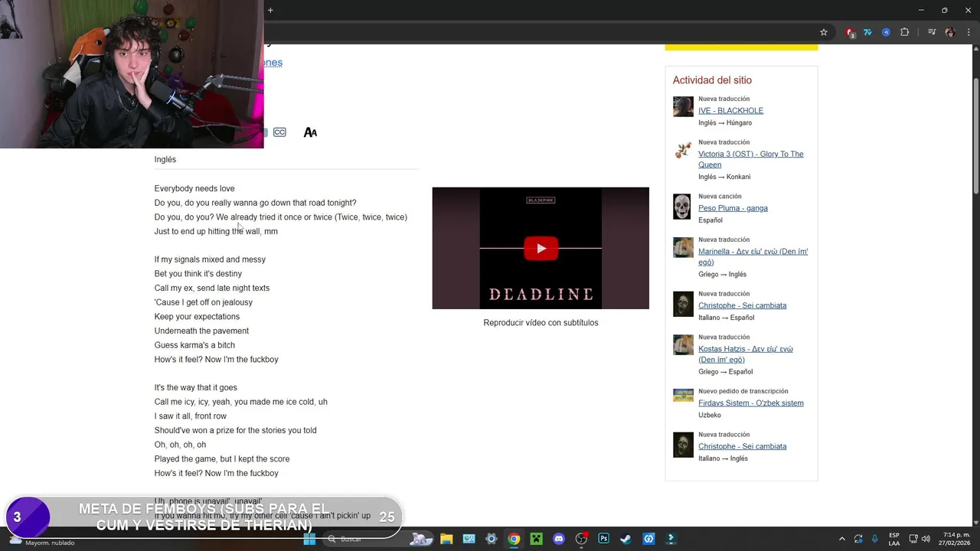Click the 'Inglés' language heading

pyautogui.click(x=165, y=159)
